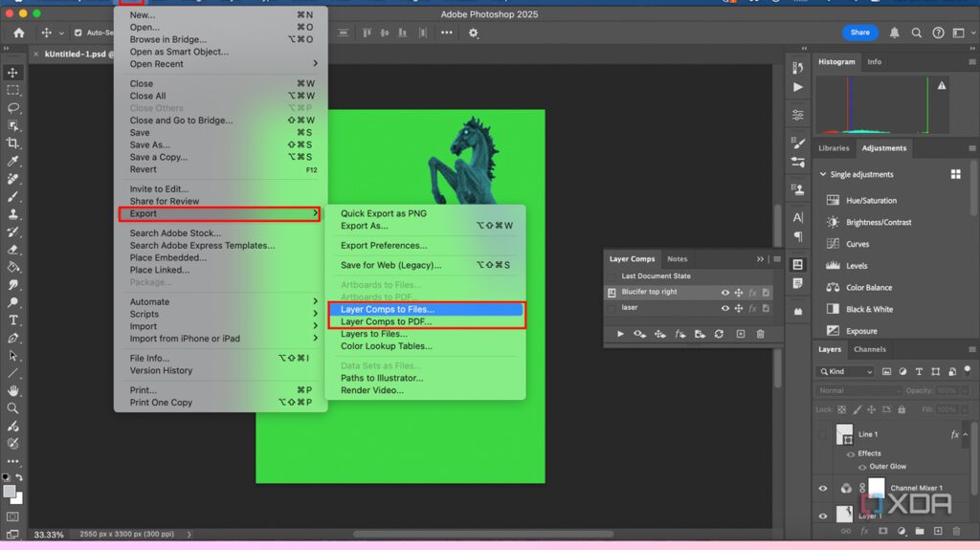Click Channel Mixer 1 layer mask thumbnail
This screenshot has height=550, width=980.
pyautogui.click(x=877, y=488)
